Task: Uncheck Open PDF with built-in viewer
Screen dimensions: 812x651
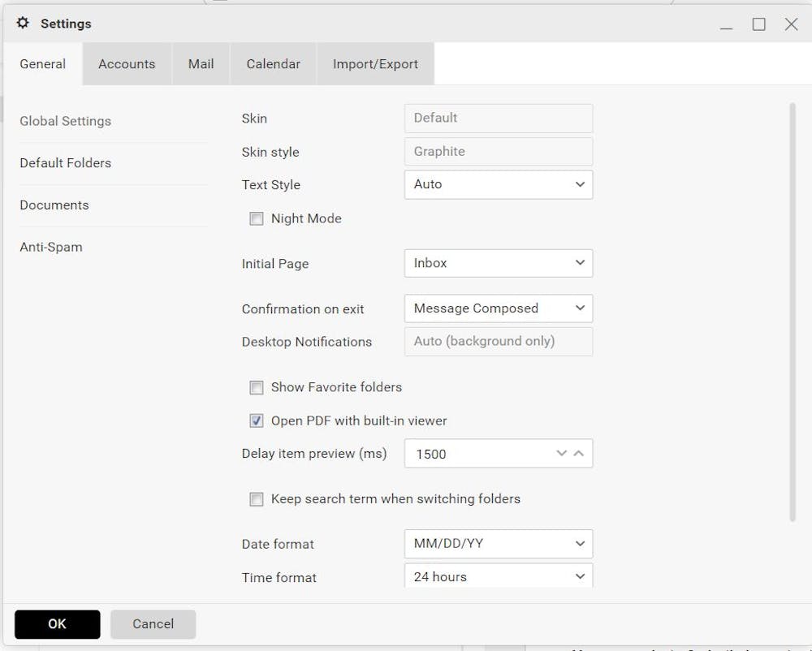Action: (x=257, y=420)
